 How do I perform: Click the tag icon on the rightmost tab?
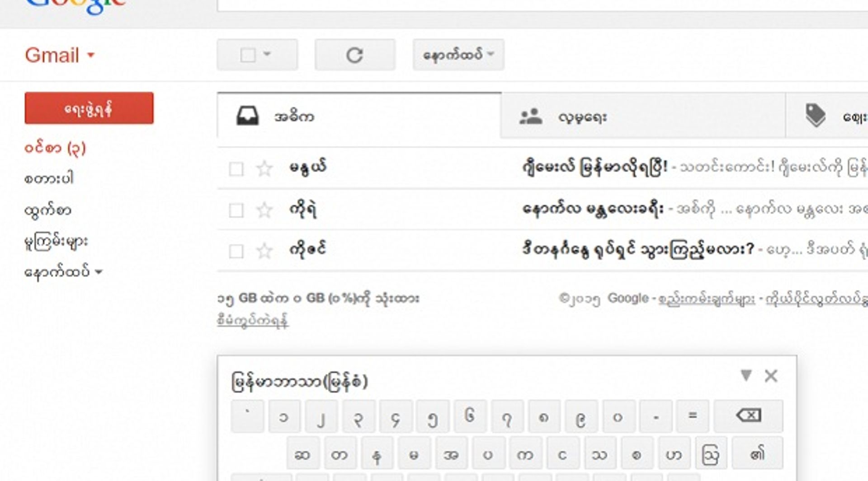816,116
